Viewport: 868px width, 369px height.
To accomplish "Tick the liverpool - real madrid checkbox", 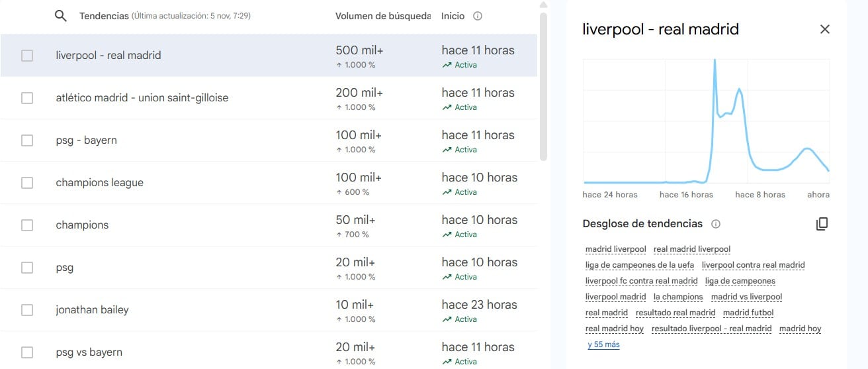I will tap(27, 56).
